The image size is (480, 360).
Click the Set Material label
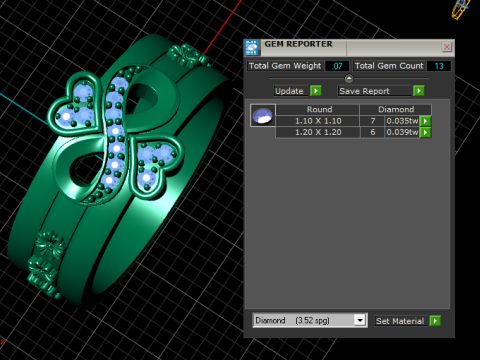[x=400, y=321]
